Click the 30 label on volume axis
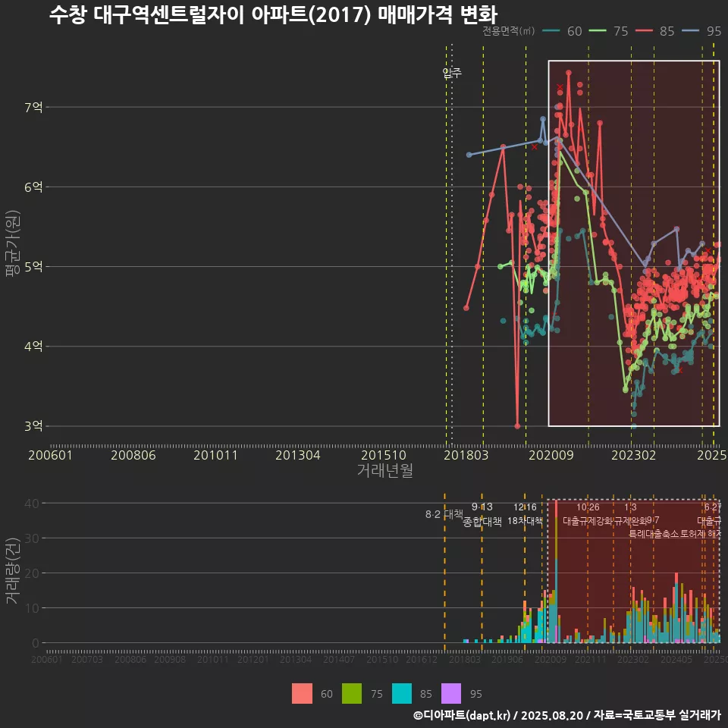 [32, 538]
